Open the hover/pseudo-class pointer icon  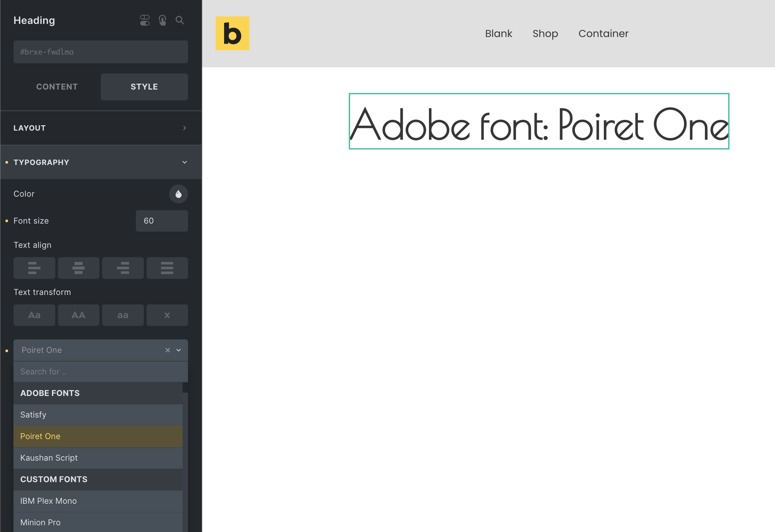(x=162, y=20)
